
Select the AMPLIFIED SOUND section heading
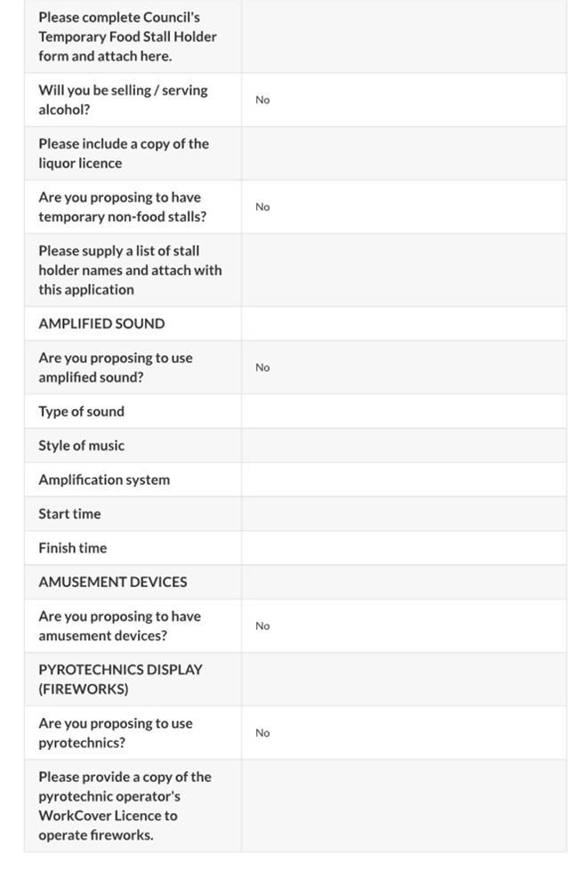tap(101, 323)
